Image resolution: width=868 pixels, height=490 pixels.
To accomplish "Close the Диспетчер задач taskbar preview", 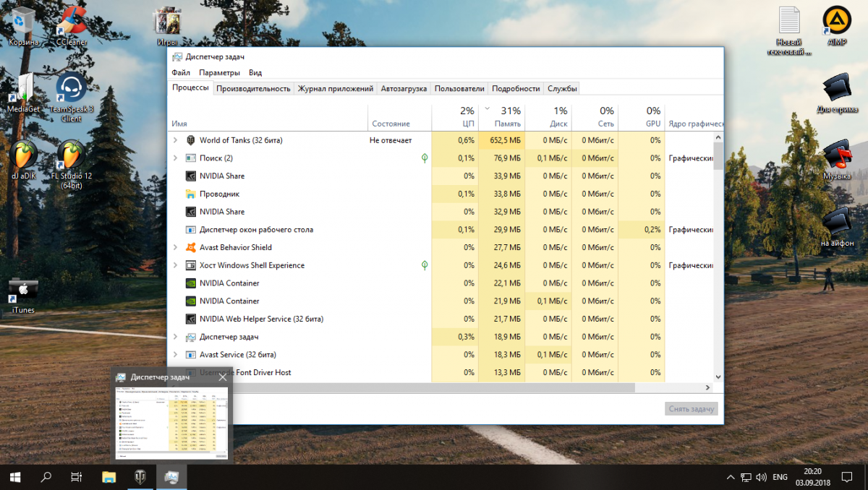I will tap(223, 377).
